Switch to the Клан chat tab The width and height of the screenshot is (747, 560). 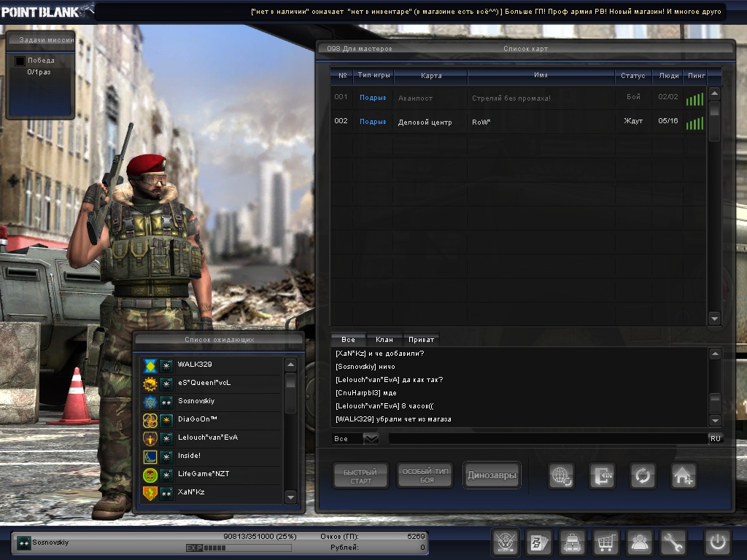coord(384,340)
